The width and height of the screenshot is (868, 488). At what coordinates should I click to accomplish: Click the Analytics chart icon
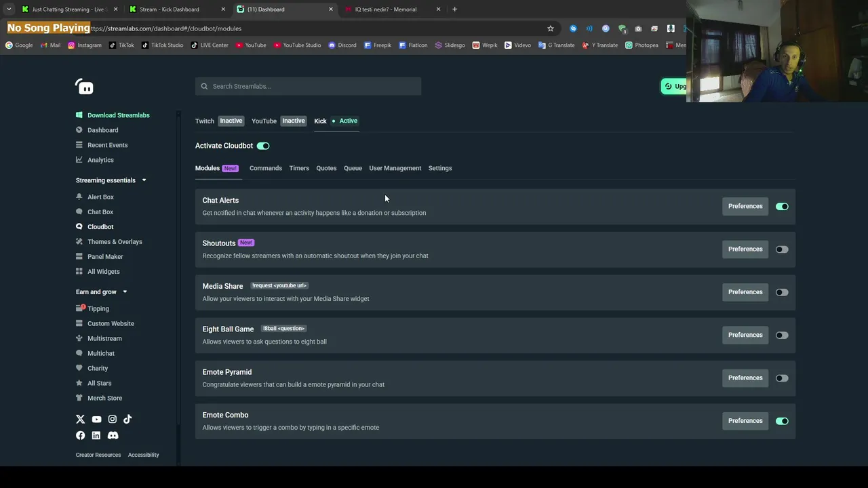tap(79, 160)
